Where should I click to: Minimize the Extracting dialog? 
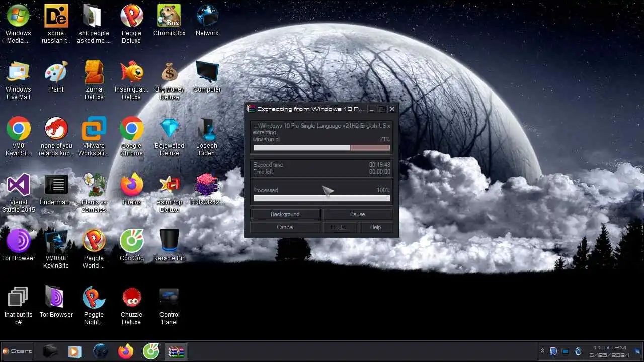coord(371,109)
